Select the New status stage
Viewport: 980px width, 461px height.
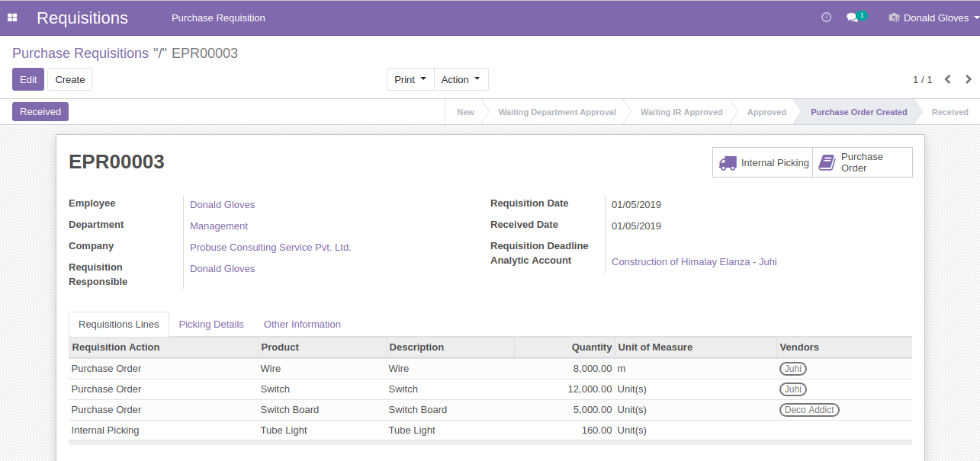[x=465, y=112]
